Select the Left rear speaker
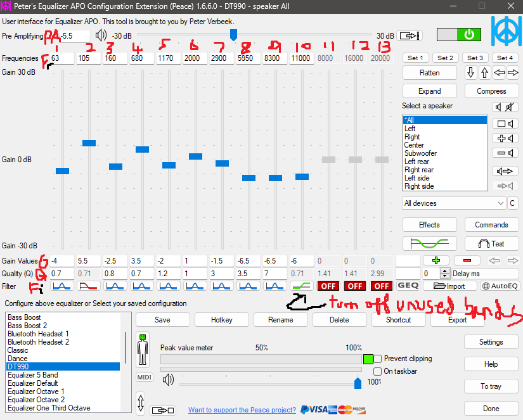Viewport: 523px width, 420px height. 445,162
